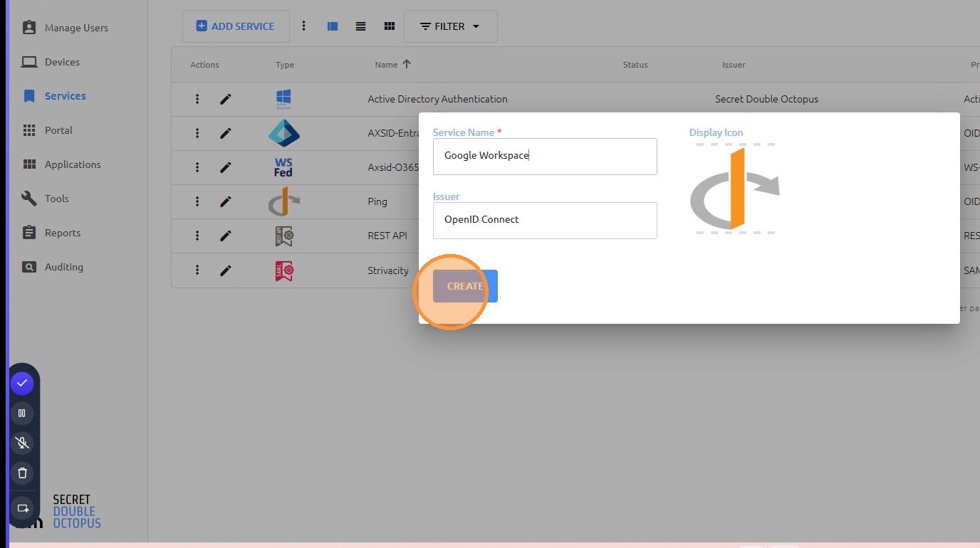
Task: Click the Auditing search icon
Action: (29, 267)
